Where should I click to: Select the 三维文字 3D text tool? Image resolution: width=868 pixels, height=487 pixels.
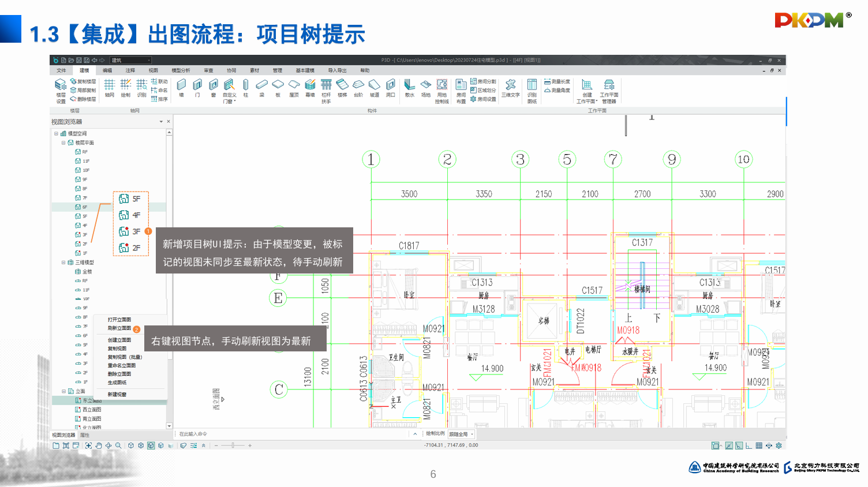pyautogui.click(x=511, y=88)
